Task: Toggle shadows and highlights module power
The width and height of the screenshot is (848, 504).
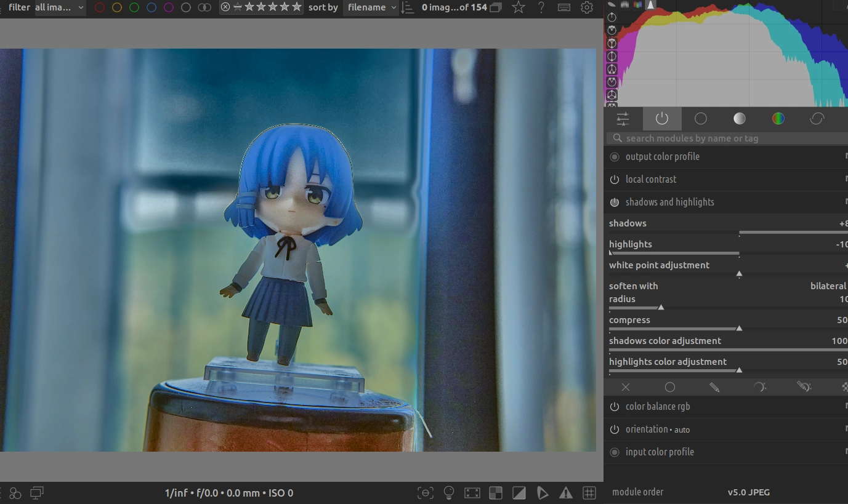Action: tap(615, 202)
